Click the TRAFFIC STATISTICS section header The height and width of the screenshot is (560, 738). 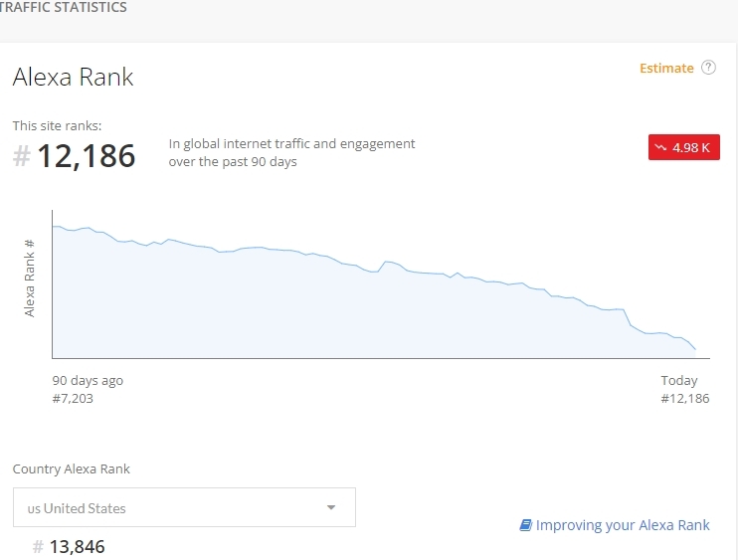pos(63,7)
